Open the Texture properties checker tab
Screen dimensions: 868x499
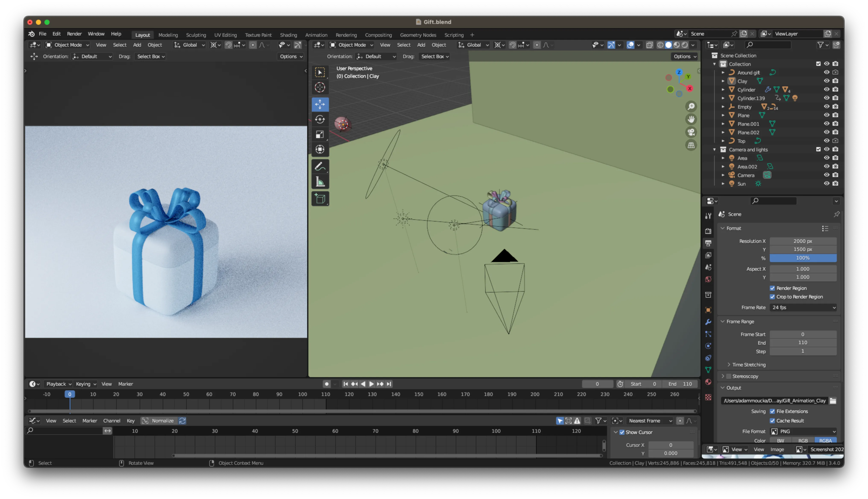(x=708, y=398)
